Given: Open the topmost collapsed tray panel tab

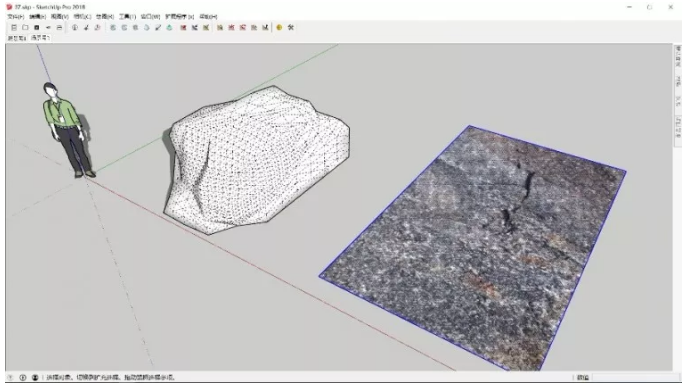Looking at the screenshot, I should [678, 56].
